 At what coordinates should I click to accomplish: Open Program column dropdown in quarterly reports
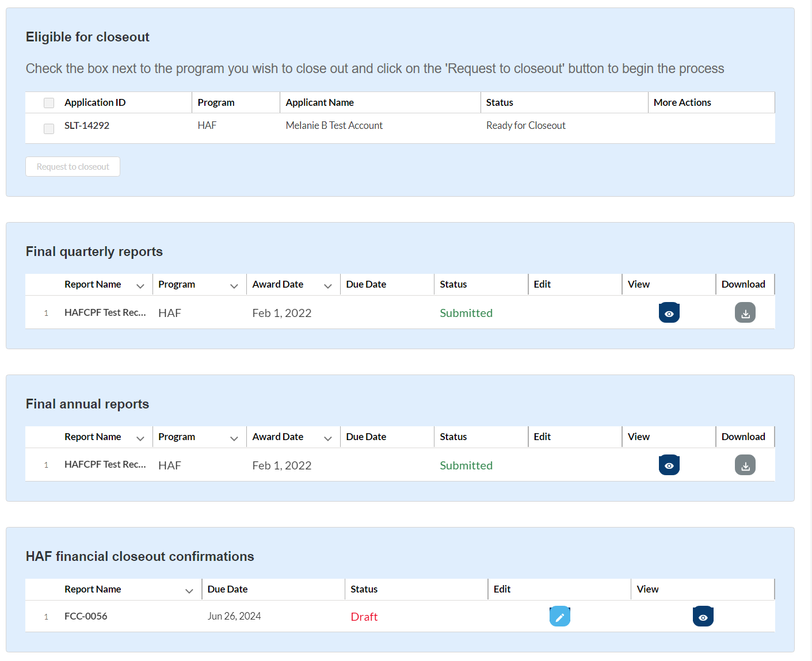pos(234,286)
